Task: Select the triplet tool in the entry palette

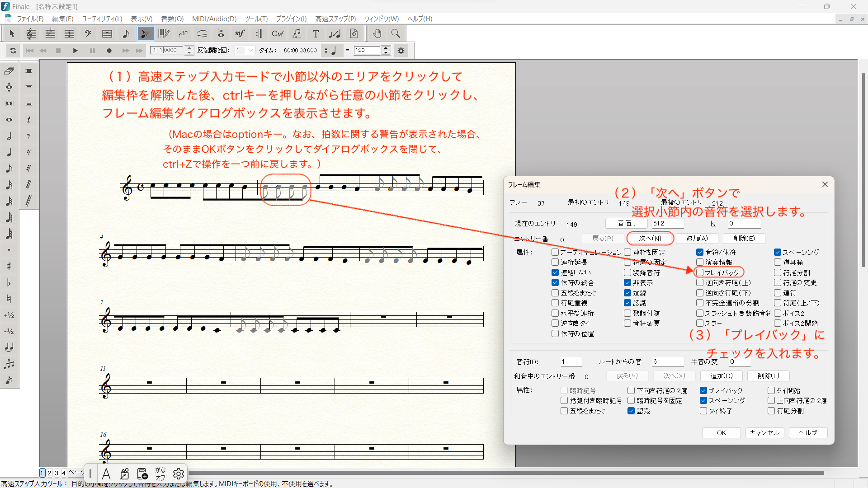Action: pos(9,364)
